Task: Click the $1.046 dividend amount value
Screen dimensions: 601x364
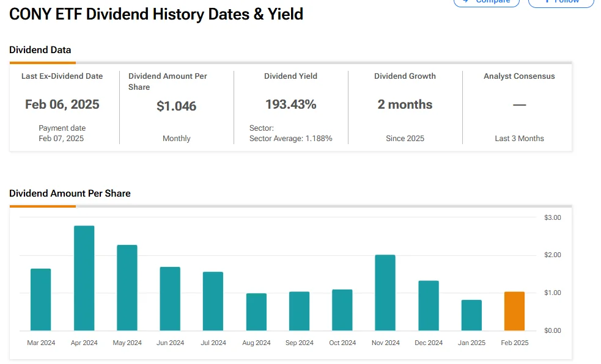Action: 177,106
